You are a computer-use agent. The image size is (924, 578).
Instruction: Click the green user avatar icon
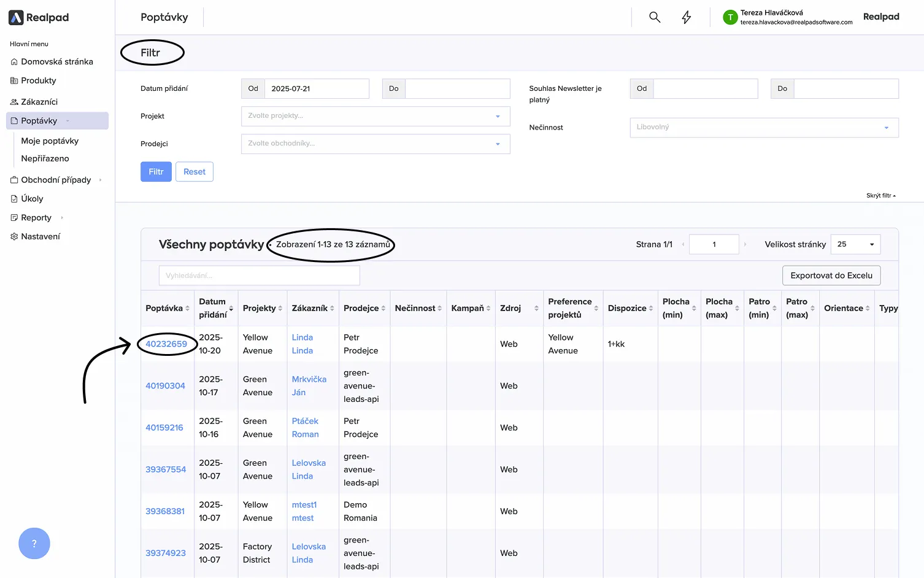tap(730, 18)
